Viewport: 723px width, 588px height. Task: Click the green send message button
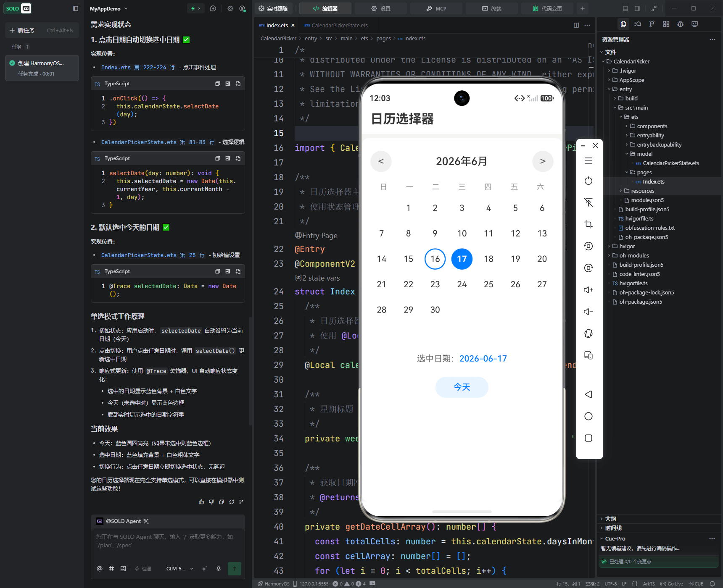tap(235, 569)
